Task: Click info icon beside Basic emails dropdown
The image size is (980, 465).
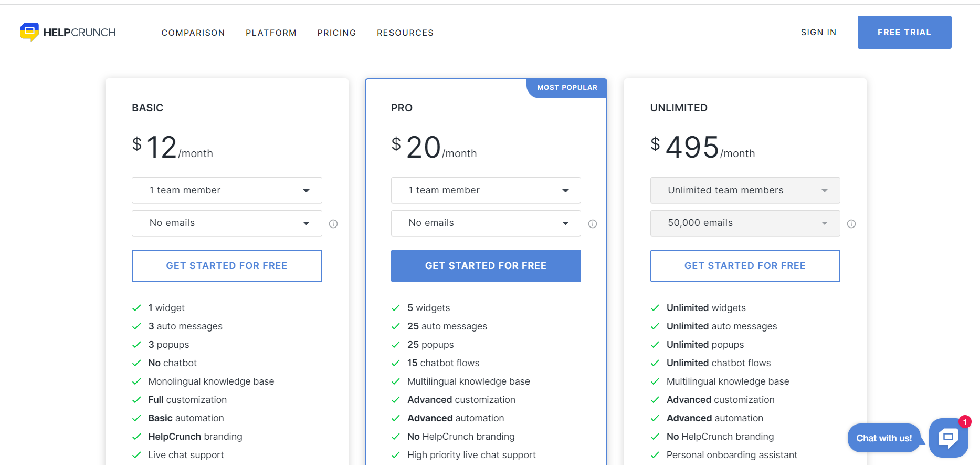Action: coord(333,224)
